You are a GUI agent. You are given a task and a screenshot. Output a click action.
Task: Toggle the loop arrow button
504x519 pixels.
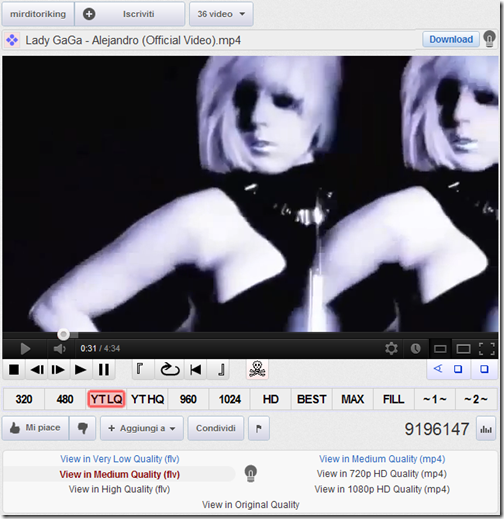(170, 369)
